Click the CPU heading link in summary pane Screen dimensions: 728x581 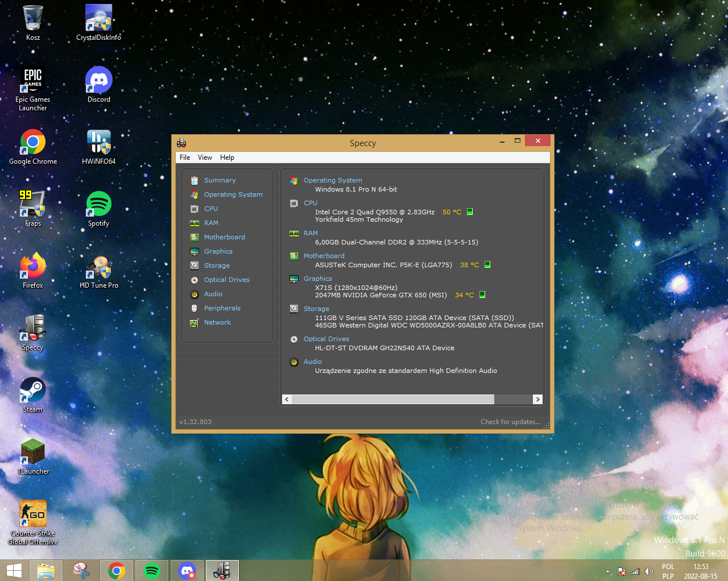[311, 203]
